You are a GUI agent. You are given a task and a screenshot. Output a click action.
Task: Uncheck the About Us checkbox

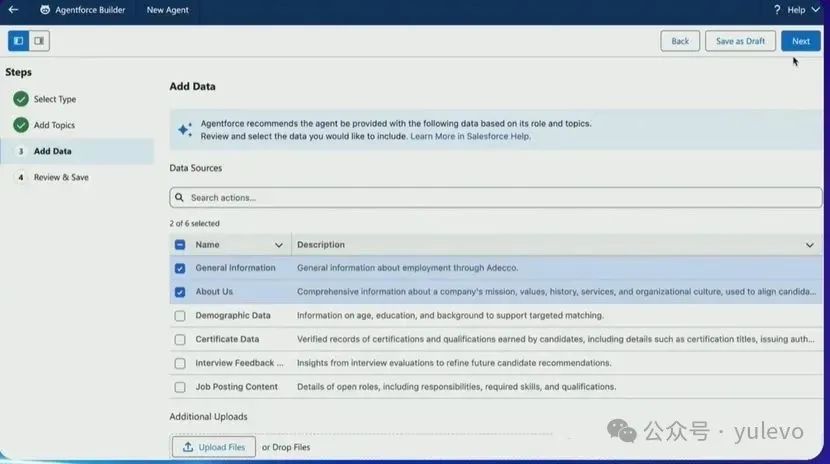pyautogui.click(x=180, y=292)
